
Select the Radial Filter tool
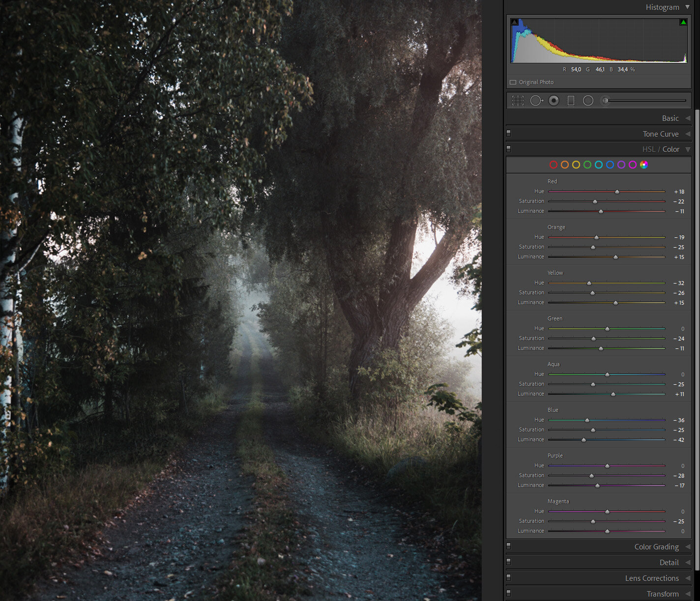coord(587,100)
